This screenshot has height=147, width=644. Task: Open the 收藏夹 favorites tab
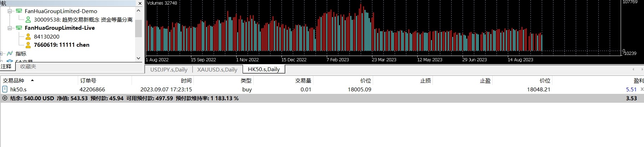coord(28,67)
